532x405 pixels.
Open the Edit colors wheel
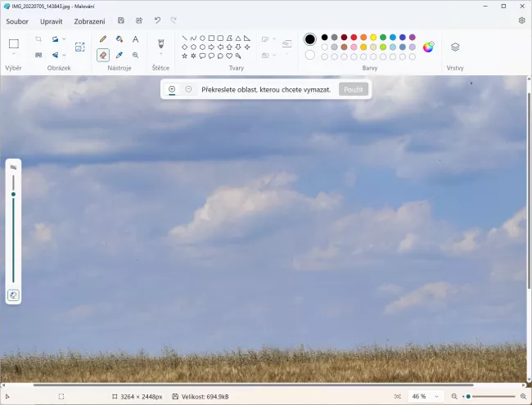click(x=428, y=47)
